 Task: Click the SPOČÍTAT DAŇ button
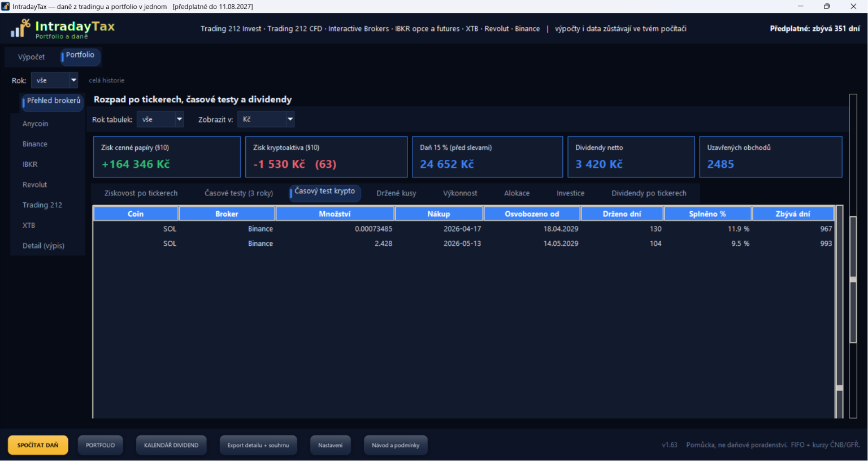[38, 445]
